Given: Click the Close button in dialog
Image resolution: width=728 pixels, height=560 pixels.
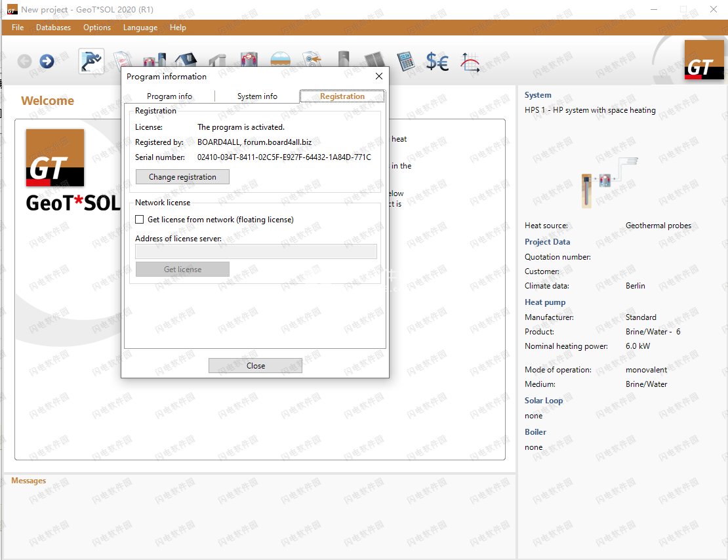Looking at the screenshot, I should (255, 366).
